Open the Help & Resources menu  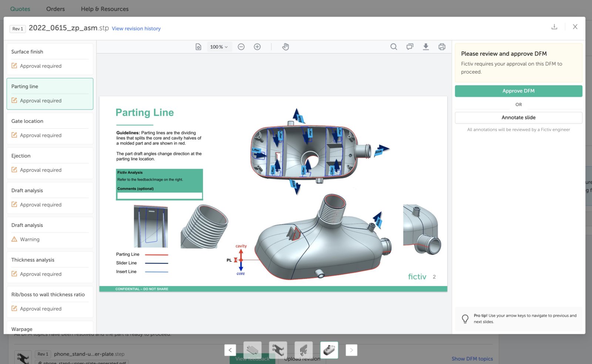click(105, 8)
